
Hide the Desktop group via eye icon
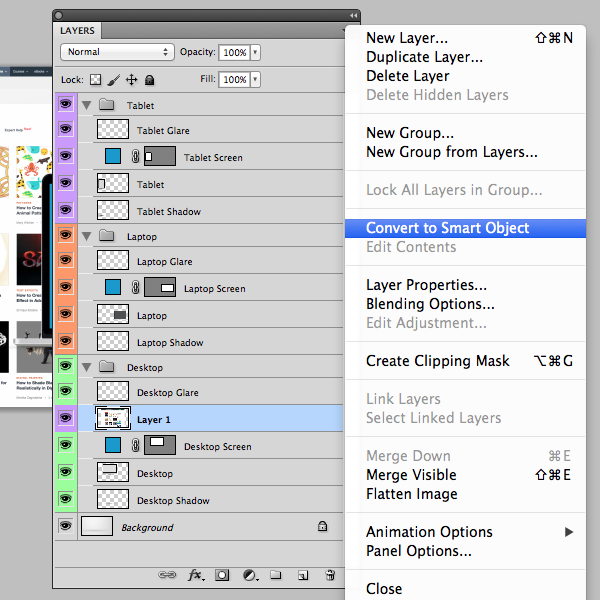[66, 366]
